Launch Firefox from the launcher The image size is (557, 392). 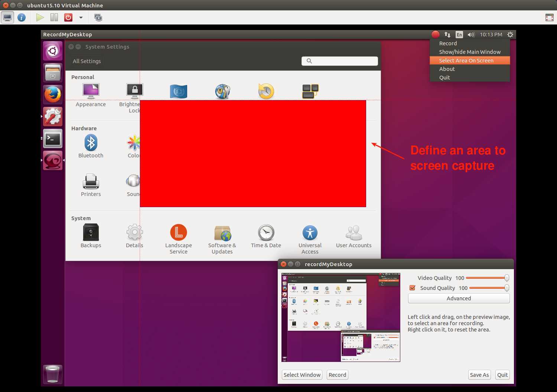pos(53,94)
